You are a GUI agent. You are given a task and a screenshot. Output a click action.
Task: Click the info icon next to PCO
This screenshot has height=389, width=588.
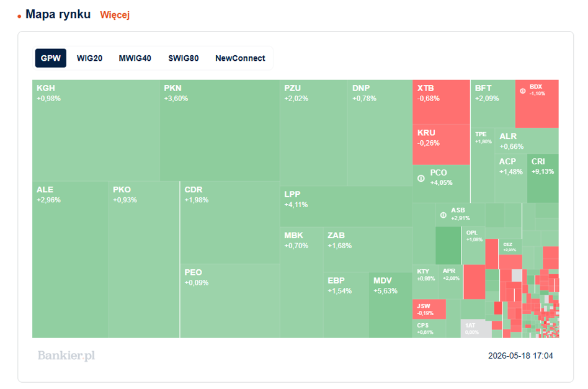421,178
